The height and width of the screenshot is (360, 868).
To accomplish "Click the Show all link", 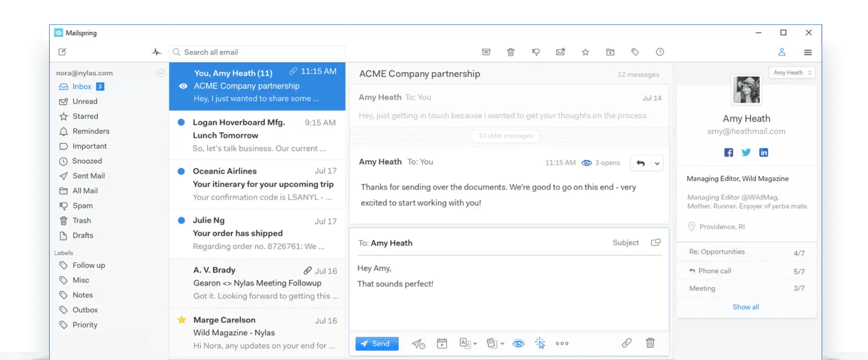I will point(745,307).
